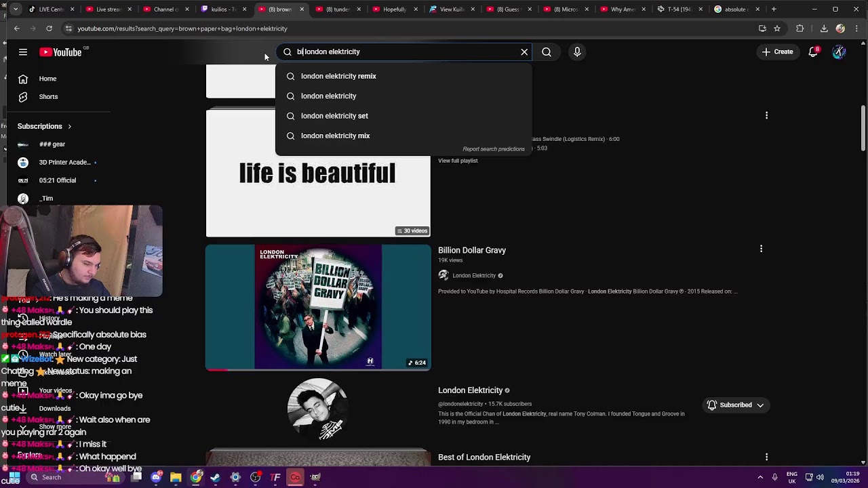This screenshot has height=488, width=868.
Task: Click the London Elektricity channel avatar picture
Action: [x=317, y=409]
